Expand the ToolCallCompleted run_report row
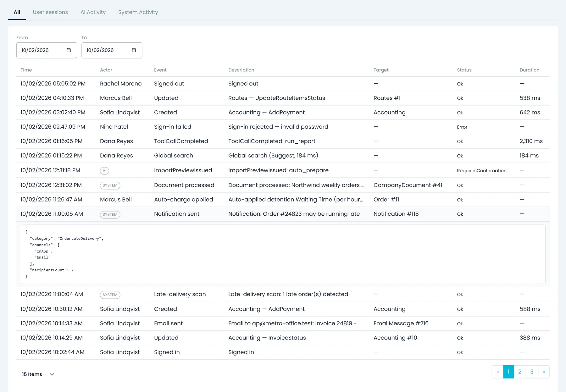 [x=283, y=141]
